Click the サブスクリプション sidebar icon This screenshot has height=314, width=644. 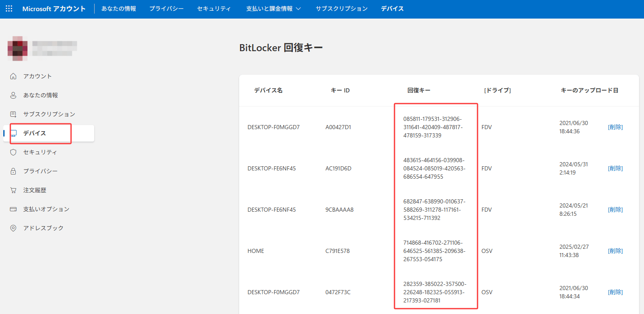tap(13, 114)
